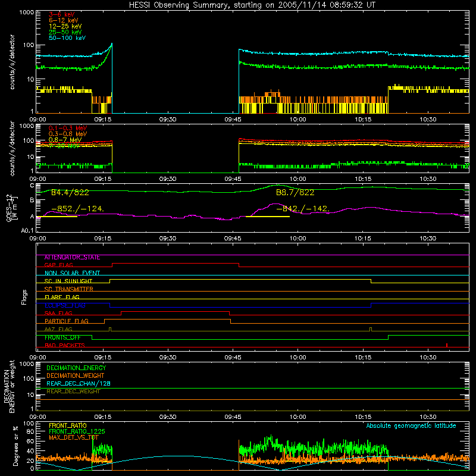This screenshot has height=476, width=476.
Task: Select the orange 6-12 keV legend label
Action: 64,20
